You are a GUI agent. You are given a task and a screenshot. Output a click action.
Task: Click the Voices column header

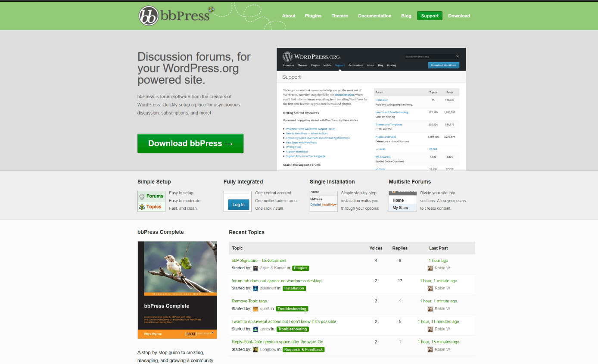pos(376,248)
